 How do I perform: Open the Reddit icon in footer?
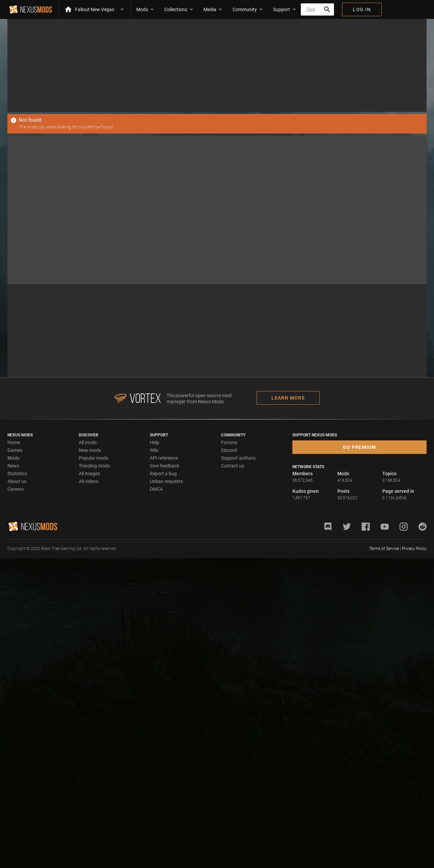click(423, 527)
